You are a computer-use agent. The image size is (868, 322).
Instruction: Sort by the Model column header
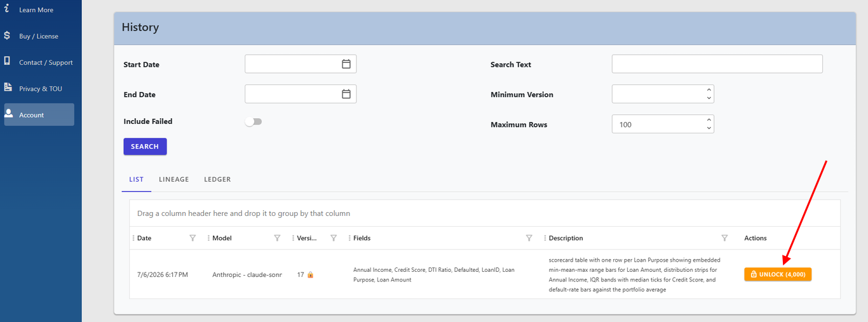(222, 238)
